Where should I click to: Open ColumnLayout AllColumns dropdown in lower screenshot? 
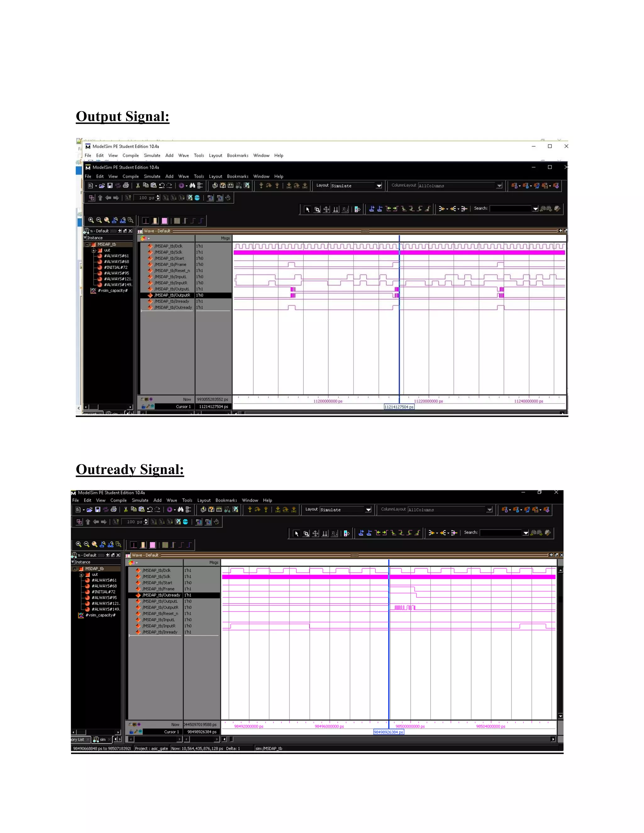coord(490,510)
